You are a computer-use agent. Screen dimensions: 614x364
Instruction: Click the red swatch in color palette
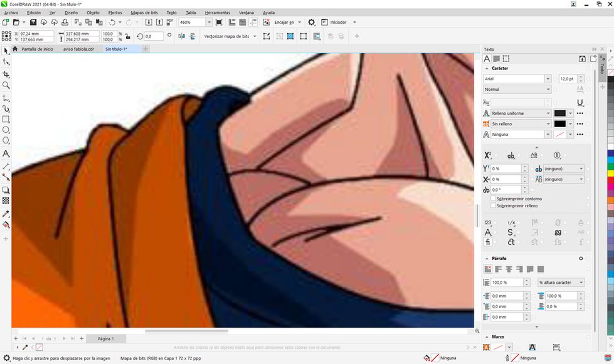pyautogui.click(x=610, y=180)
